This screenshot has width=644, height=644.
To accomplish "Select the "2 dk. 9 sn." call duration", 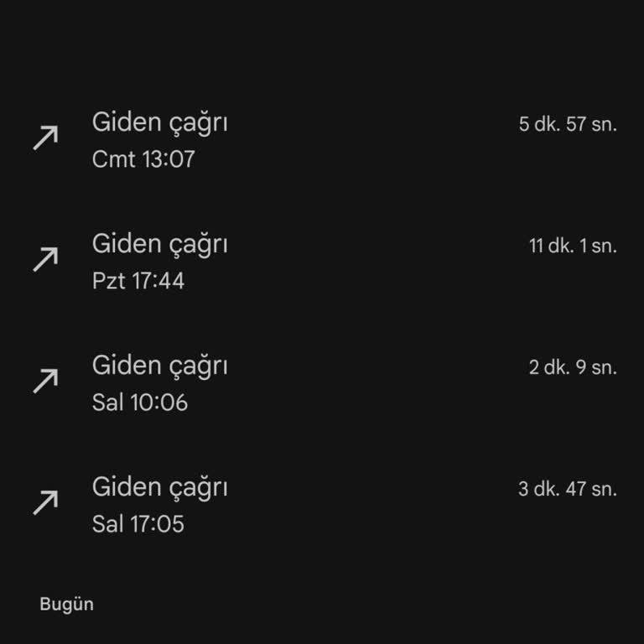I will click(x=573, y=368).
